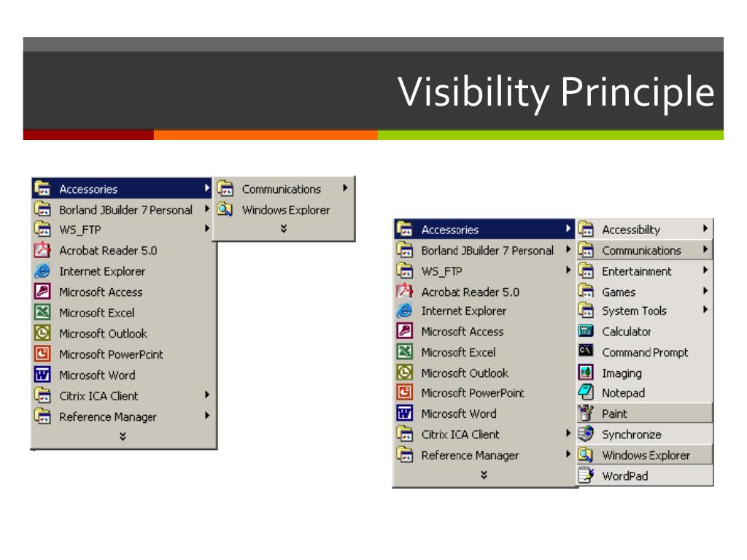Expand Communications arrow in the two-item submenu
747x560 pixels.
click(x=345, y=188)
